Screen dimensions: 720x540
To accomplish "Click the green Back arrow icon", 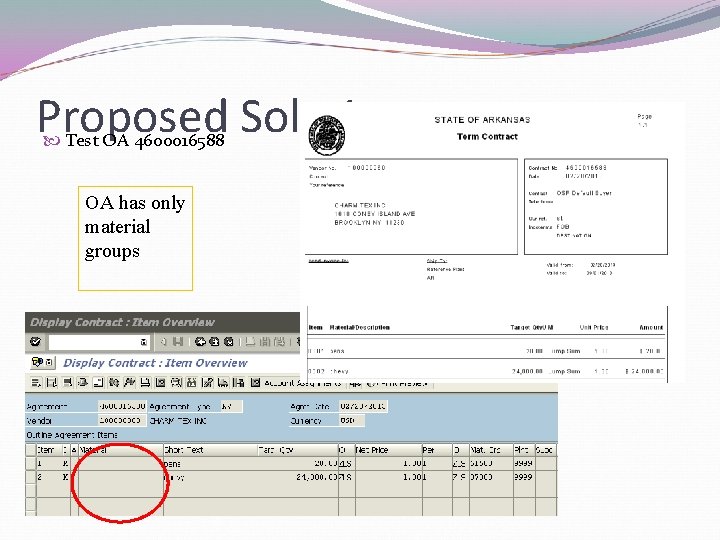I will tap(200, 342).
